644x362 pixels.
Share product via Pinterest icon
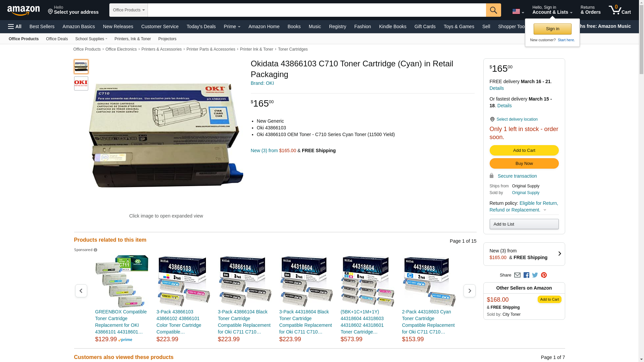pos(544,275)
